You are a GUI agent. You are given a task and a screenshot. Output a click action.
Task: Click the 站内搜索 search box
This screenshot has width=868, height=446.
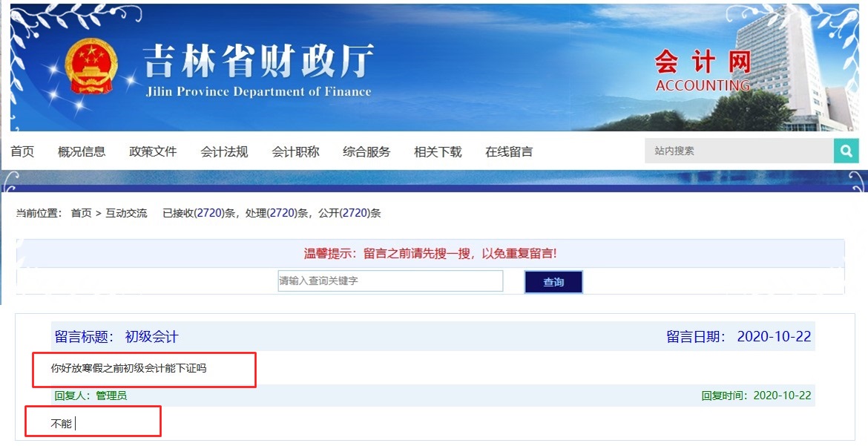point(734,150)
